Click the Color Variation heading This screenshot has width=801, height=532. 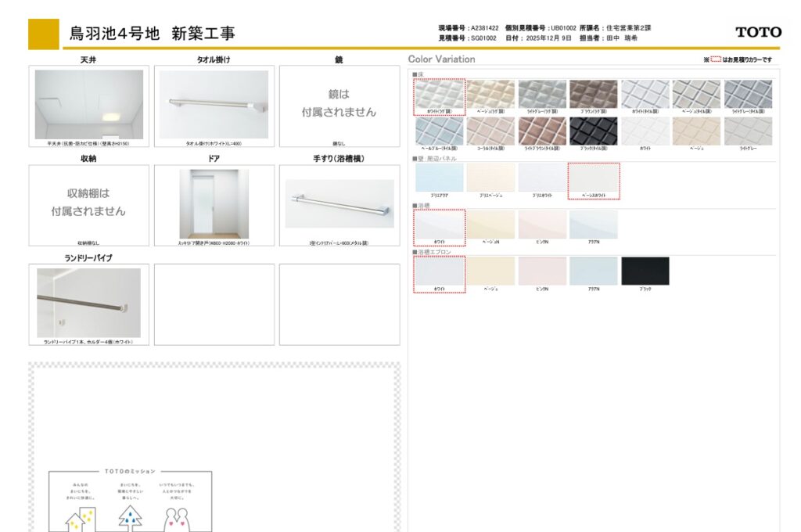tap(441, 59)
